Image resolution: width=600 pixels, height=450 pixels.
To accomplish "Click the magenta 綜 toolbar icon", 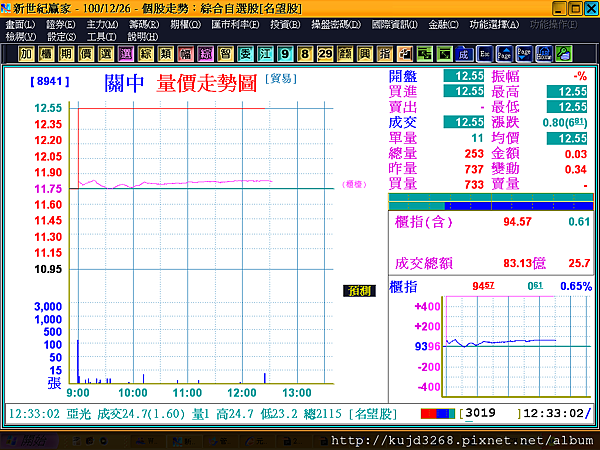I will click(x=205, y=54).
